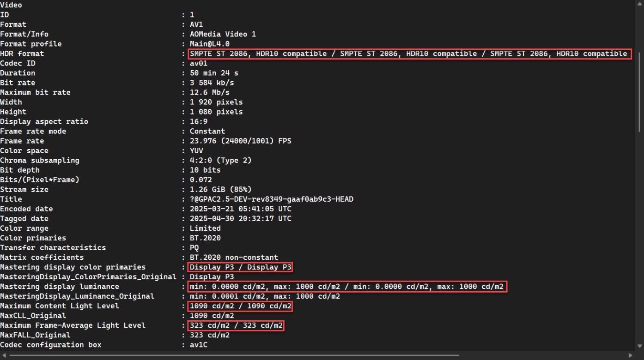The height and width of the screenshot is (360, 644).
Task: Click the Stream size value 1.26 GiB
Action: click(220, 190)
